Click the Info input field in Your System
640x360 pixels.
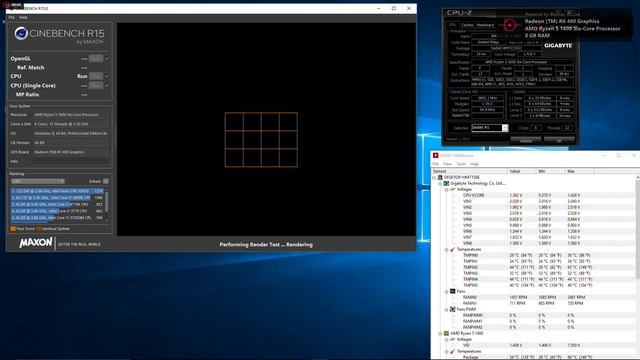click(x=71, y=162)
